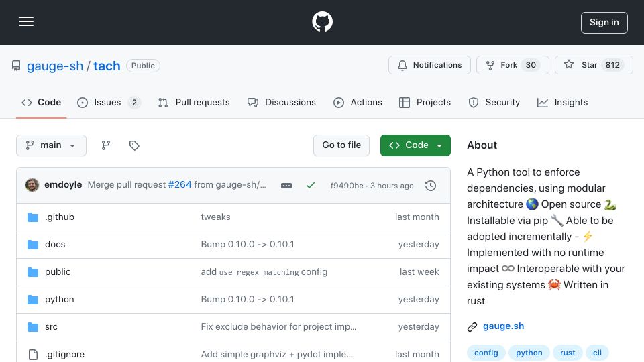Open the Pull requests tab
The image size is (644, 362).
tap(194, 102)
